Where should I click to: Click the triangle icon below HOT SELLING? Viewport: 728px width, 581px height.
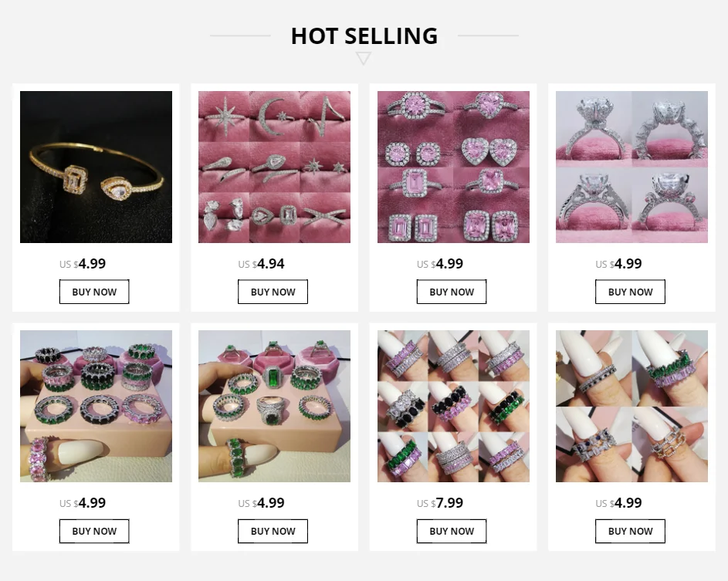coord(364,59)
